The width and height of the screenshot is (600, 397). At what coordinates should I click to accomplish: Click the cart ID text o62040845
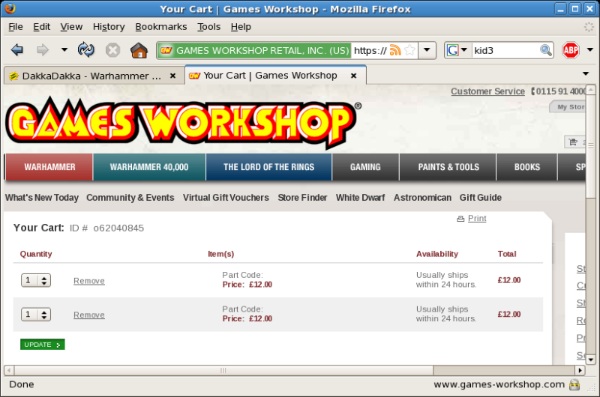tap(119, 228)
